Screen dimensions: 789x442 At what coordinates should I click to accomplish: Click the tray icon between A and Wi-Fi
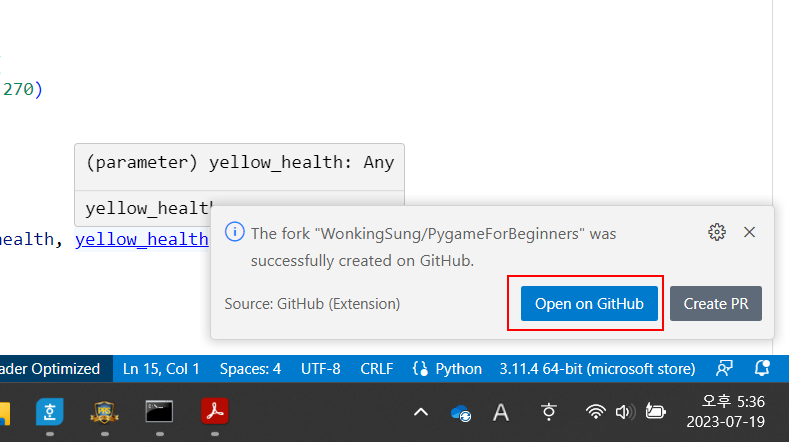(548, 412)
